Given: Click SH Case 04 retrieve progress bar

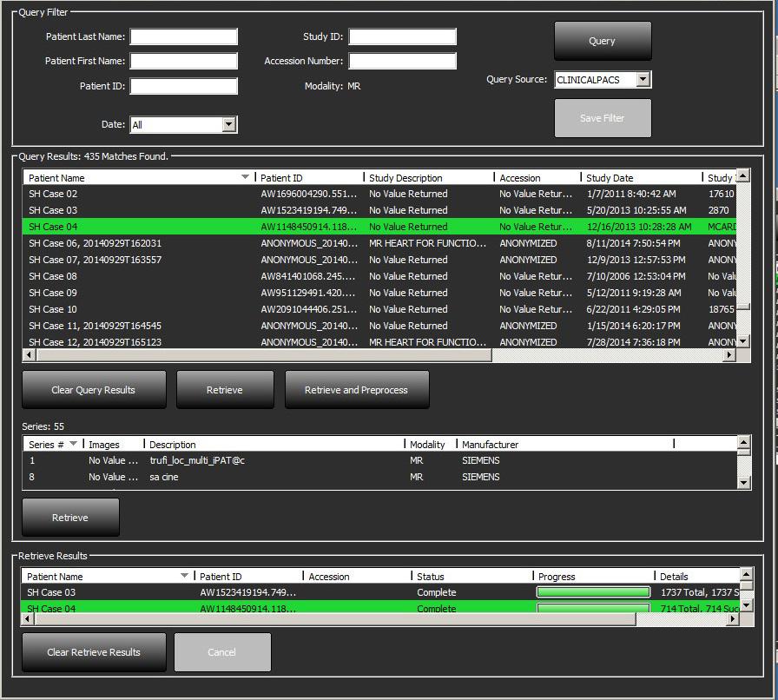Looking at the screenshot, I should (x=593, y=608).
